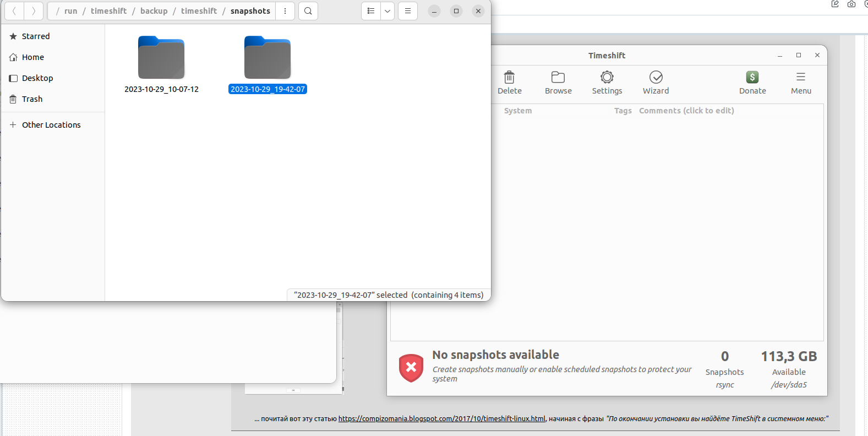Click the 'No snapshots available' status text
The image size is (868, 436).
pos(495,355)
